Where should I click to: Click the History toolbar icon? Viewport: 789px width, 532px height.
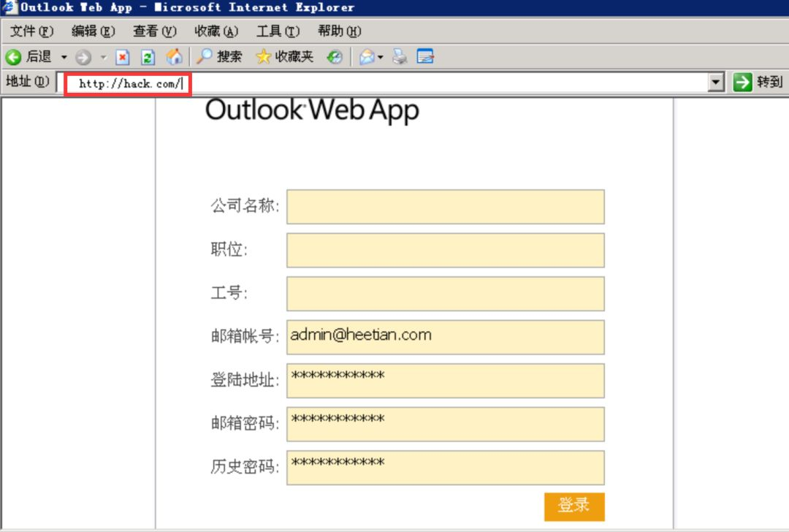(335, 57)
